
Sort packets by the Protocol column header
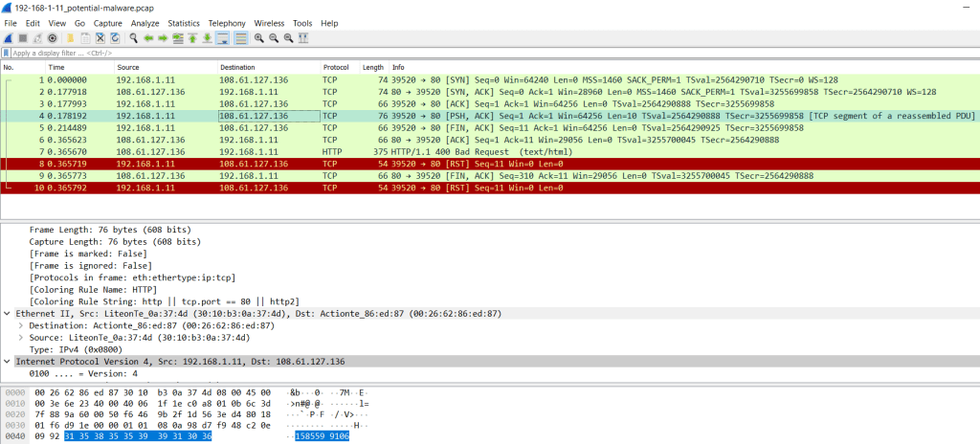coord(336,67)
